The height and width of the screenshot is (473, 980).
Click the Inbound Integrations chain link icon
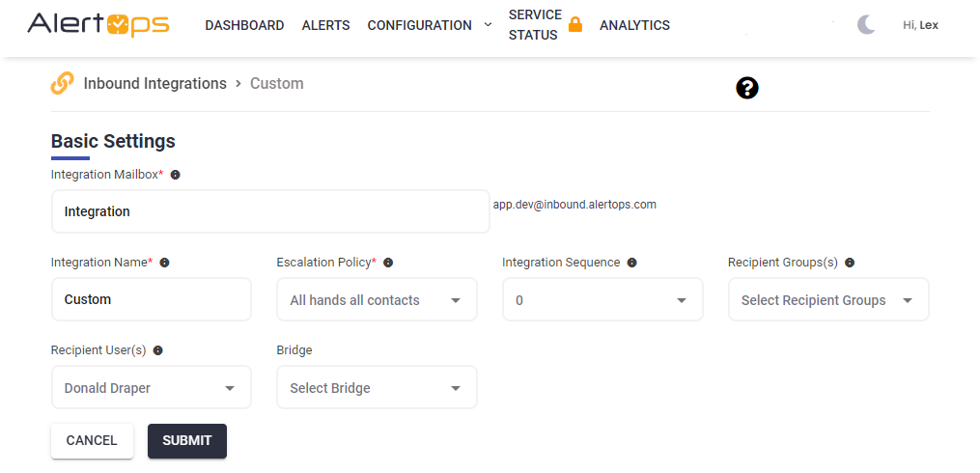(62, 84)
